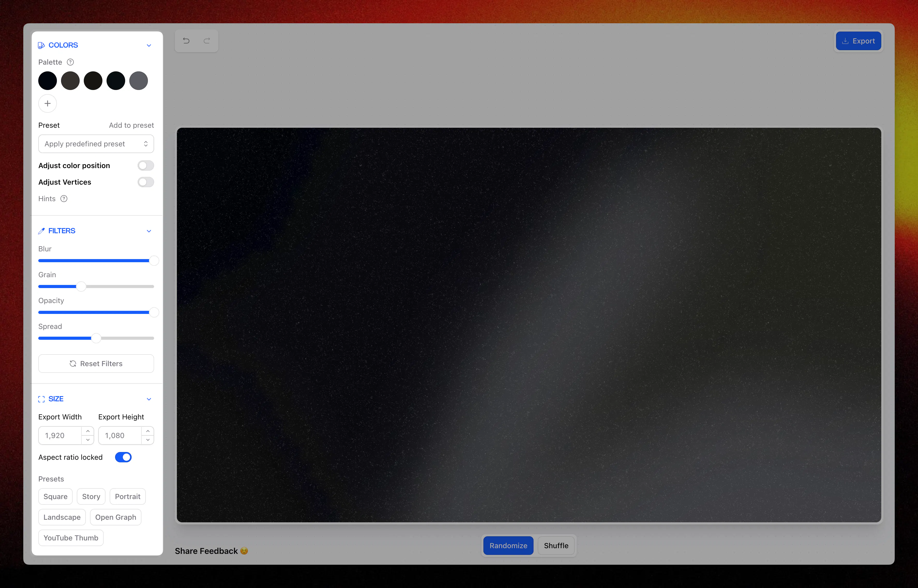Click the Presets label in Size section
The image size is (918, 588).
click(51, 479)
